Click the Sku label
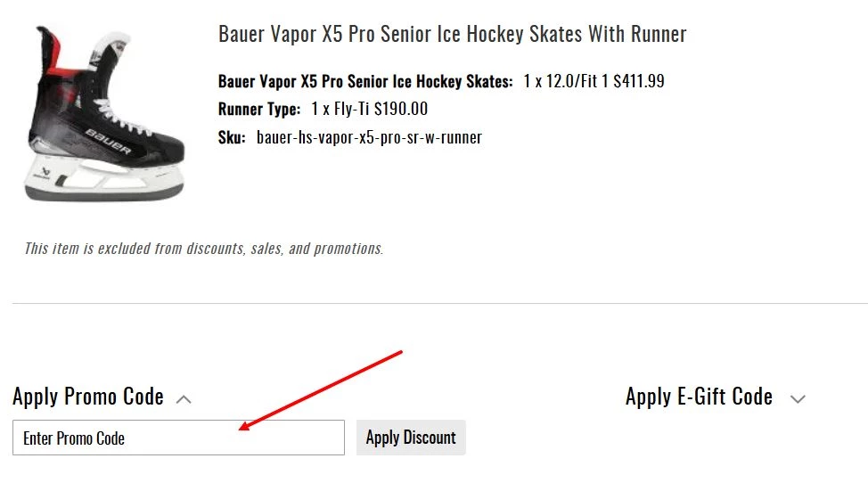The width and height of the screenshot is (868, 483). [232, 137]
